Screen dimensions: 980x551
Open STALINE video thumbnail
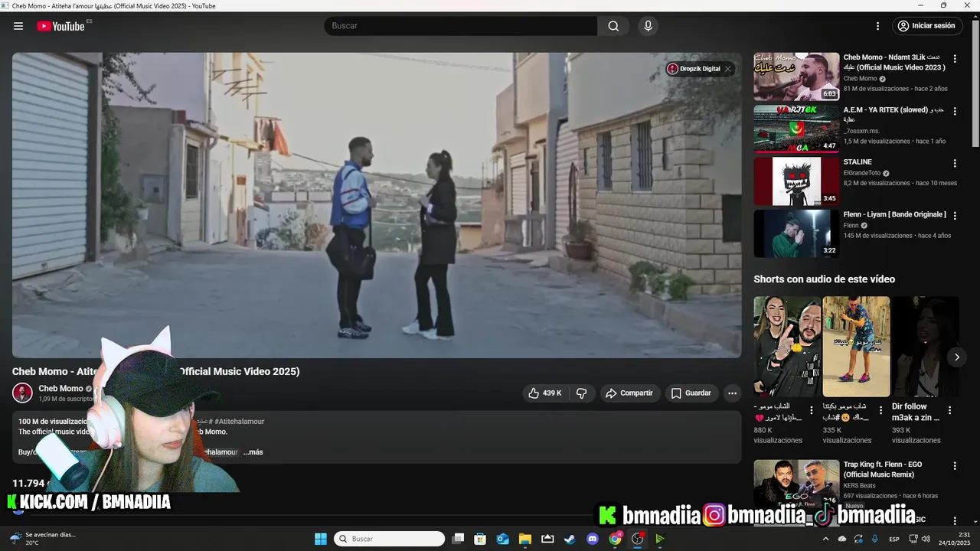pos(796,181)
